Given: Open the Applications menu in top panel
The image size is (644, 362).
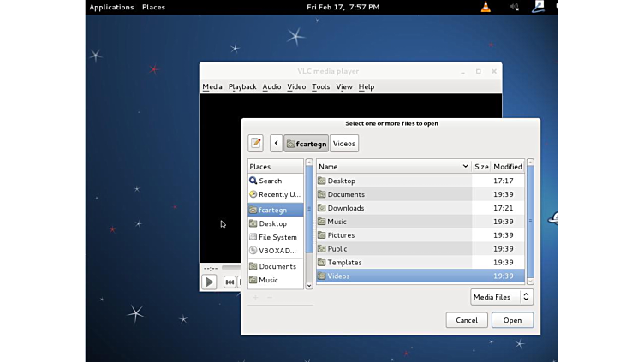Looking at the screenshot, I should click(111, 7).
